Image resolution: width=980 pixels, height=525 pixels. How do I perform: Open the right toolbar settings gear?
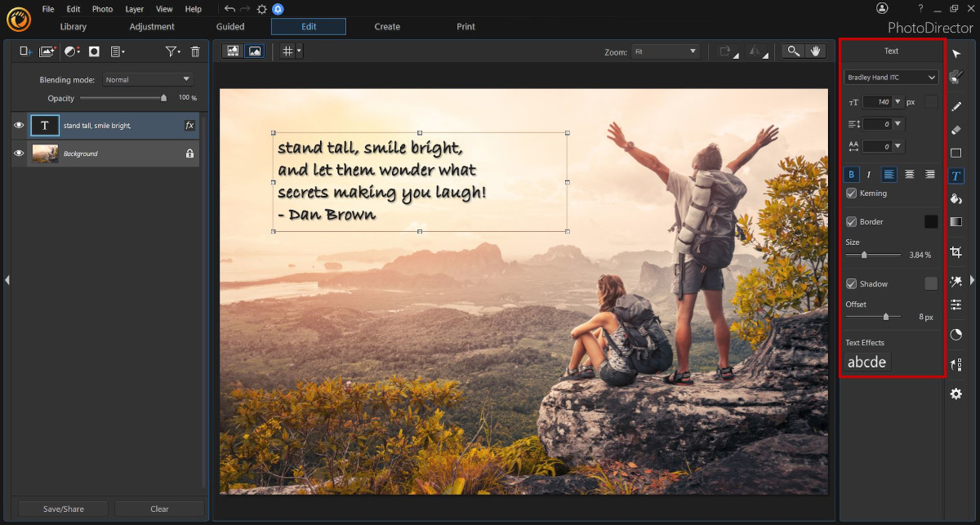pos(956,394)
